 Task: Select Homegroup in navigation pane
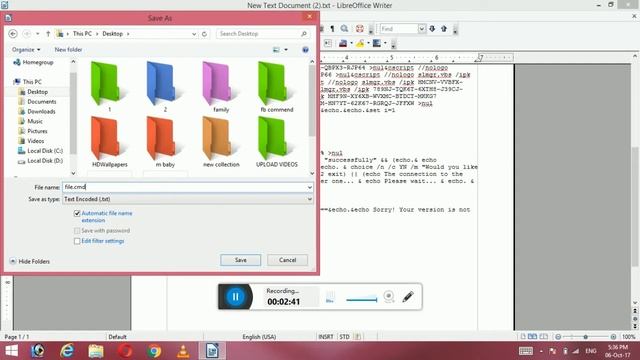pos(38,62)
